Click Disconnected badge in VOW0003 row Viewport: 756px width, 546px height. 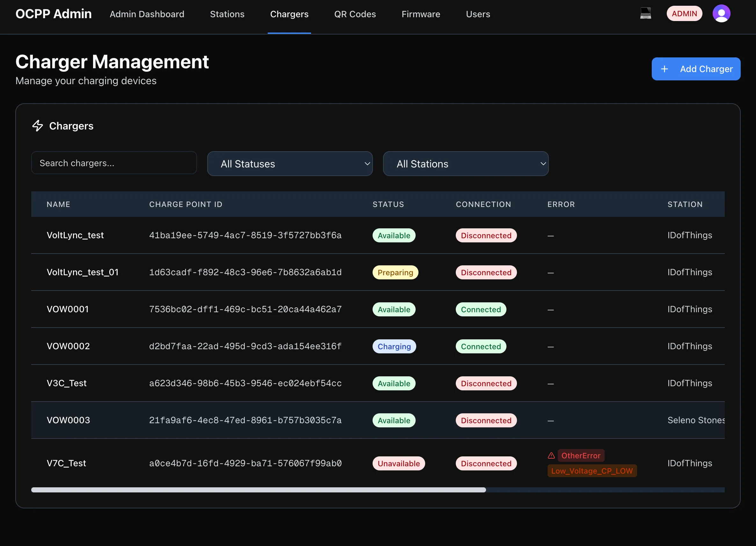486,421
